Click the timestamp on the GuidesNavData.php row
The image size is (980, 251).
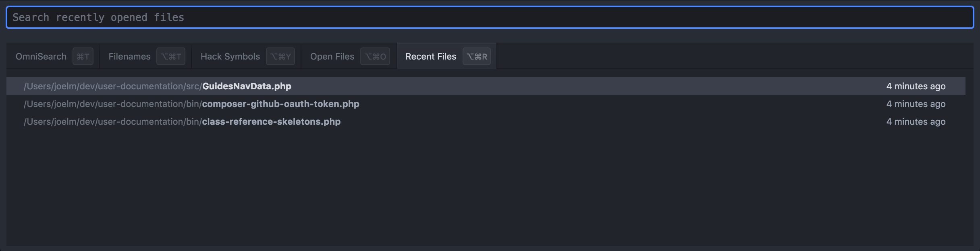coord(916,86)
